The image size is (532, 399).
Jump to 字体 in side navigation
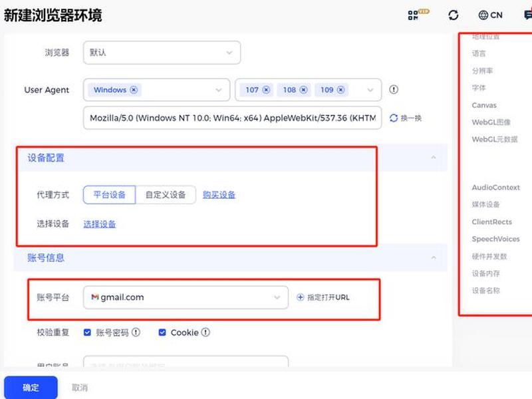pyautogui.click(x=479, y=88)
